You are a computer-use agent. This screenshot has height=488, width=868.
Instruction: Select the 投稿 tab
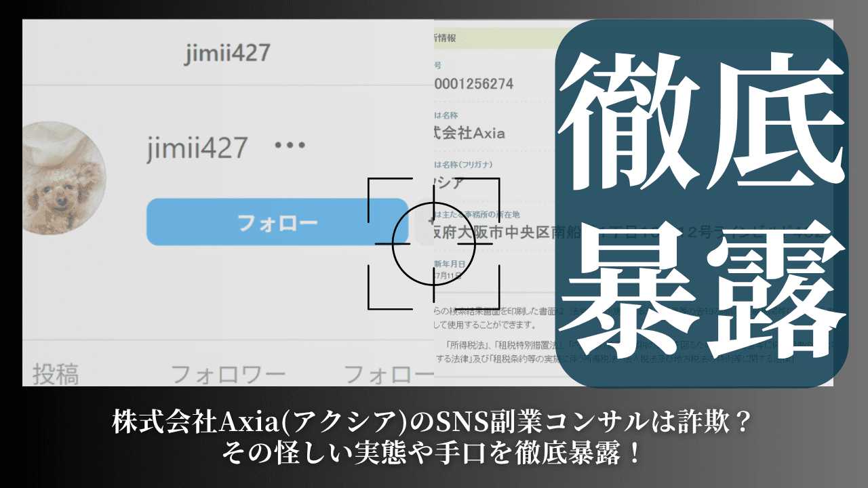click(56, 374)
